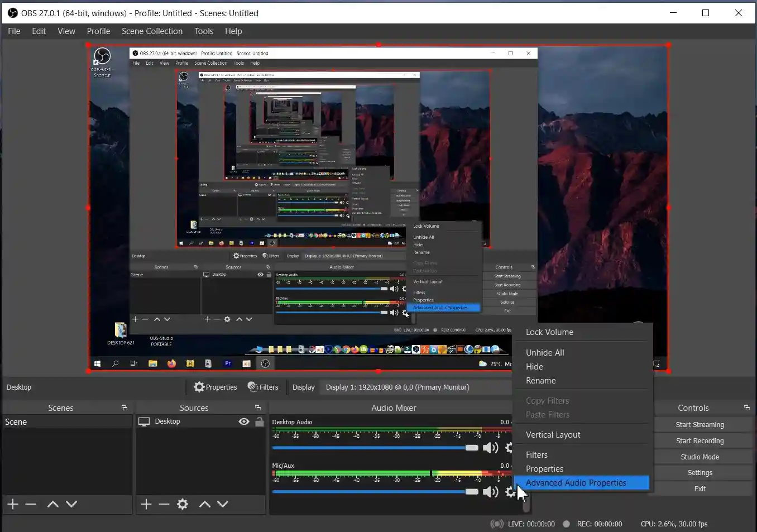757x532 pixels.
Task: Click the Task View icon in preview taskbar
Action: 133,363
